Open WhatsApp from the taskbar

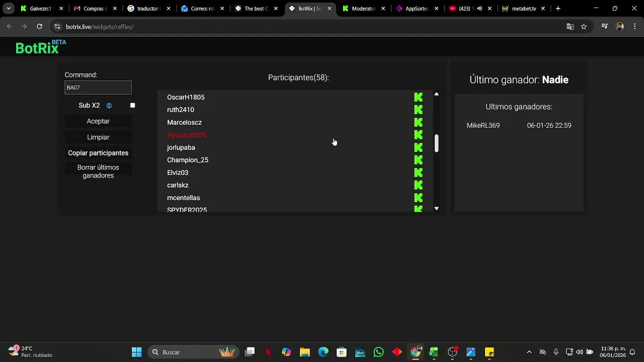coord(378,352)
